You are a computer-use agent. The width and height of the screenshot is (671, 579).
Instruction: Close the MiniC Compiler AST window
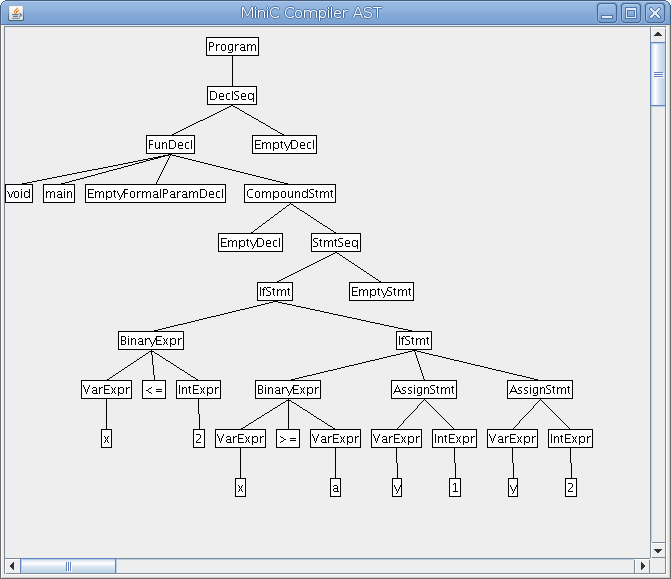(x=653, y=13)
